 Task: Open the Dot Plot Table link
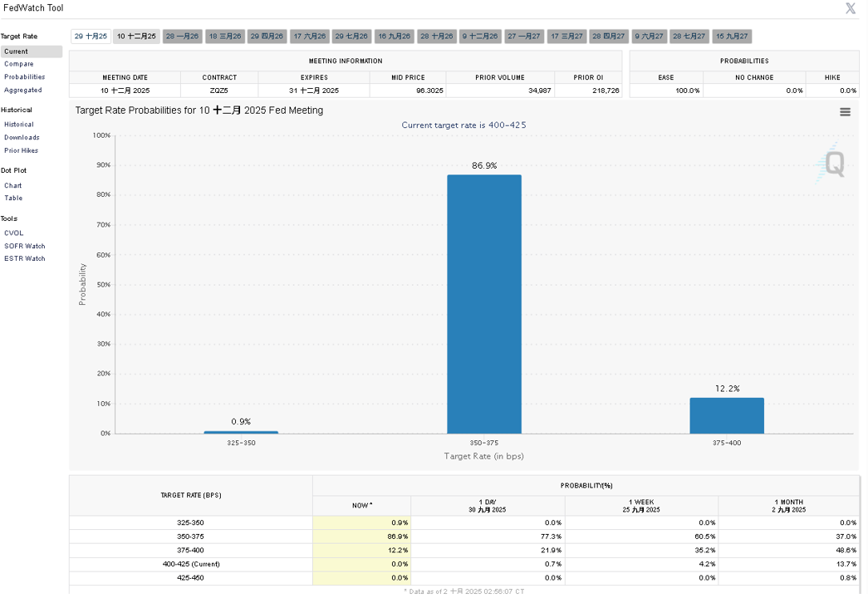point(13,199)
